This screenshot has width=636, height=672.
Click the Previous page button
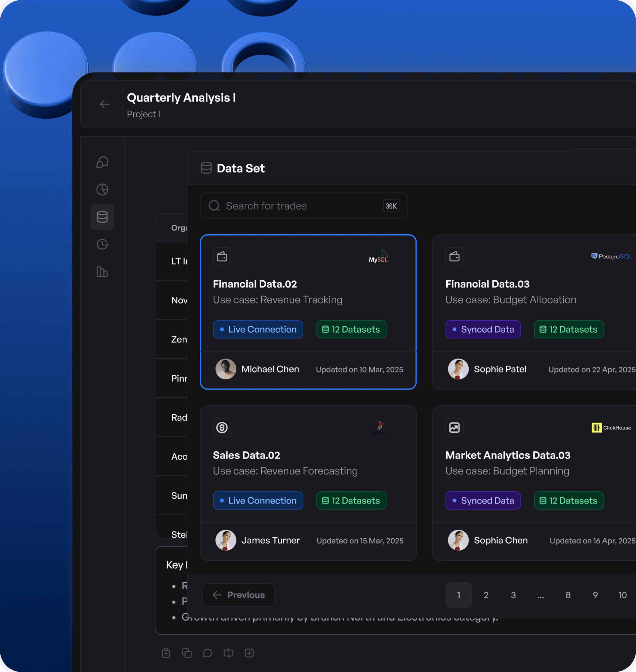[x=238, y=595]
